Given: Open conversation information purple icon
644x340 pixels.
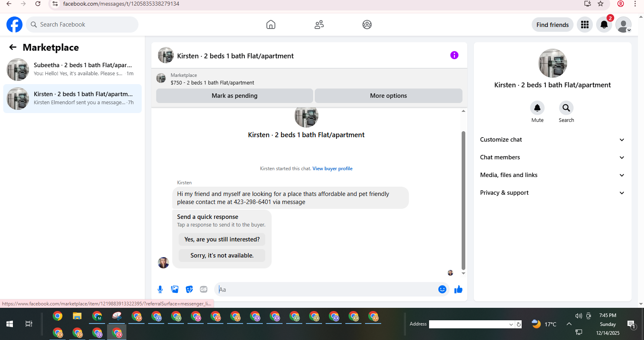Looking at the screenshot, I should pyautogui.click(x=454, y=55).
